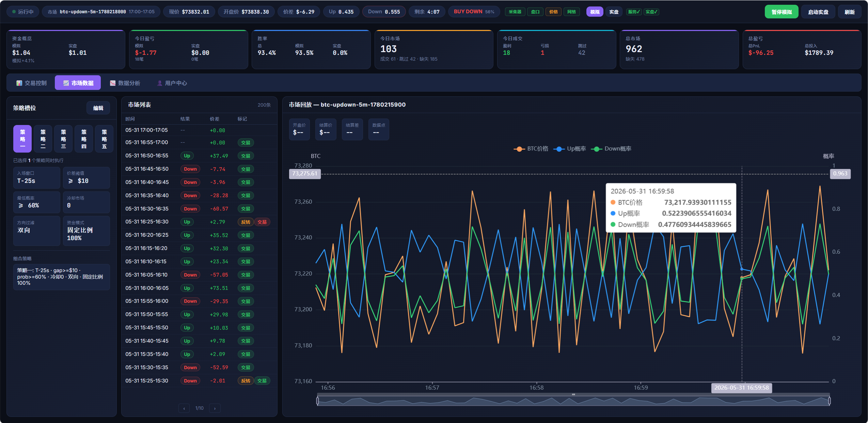Click the 用户中心 person icon
Screen dimensions: 868x423
click(x=159, y=83)
